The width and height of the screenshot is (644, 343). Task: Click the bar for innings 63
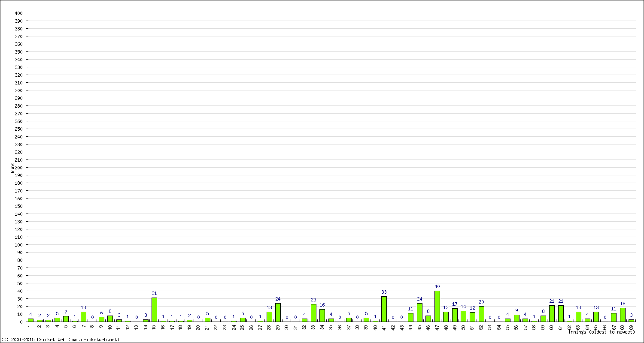pyautogui.click(x=578, y=316)
